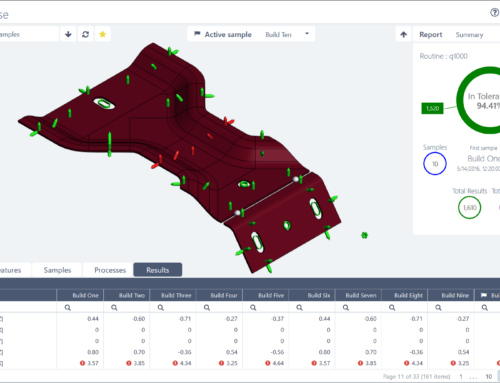Click the up arrow icon beside Report

(403, 34)
